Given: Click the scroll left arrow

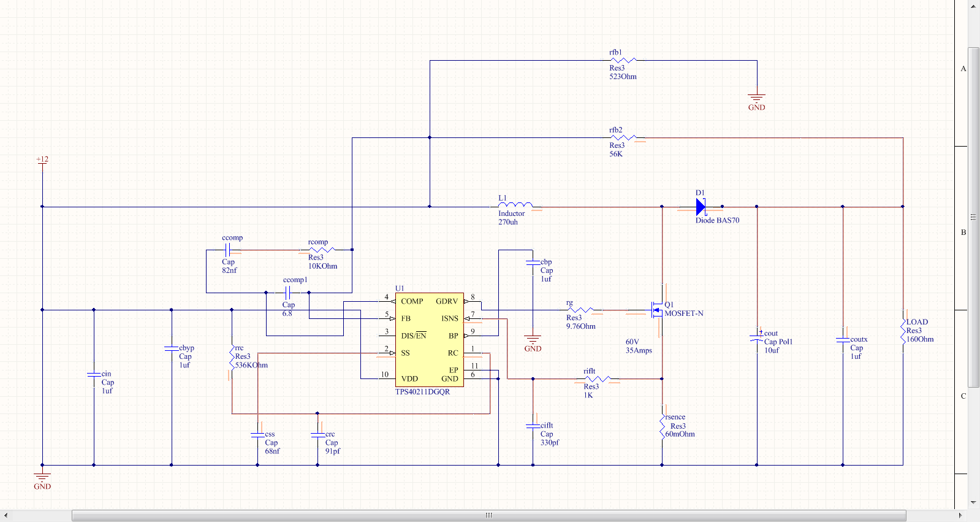Looking at the screenshot, I should [x=6, y=515].
